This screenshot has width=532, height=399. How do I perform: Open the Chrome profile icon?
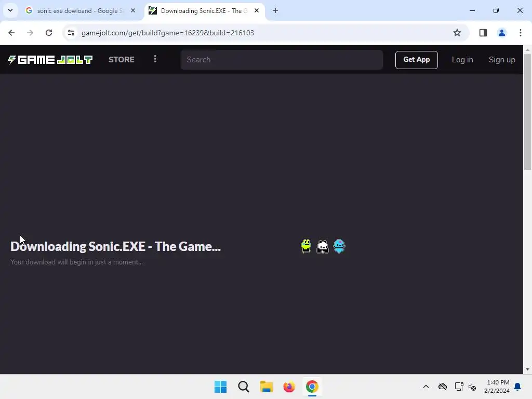click(501, 33)
